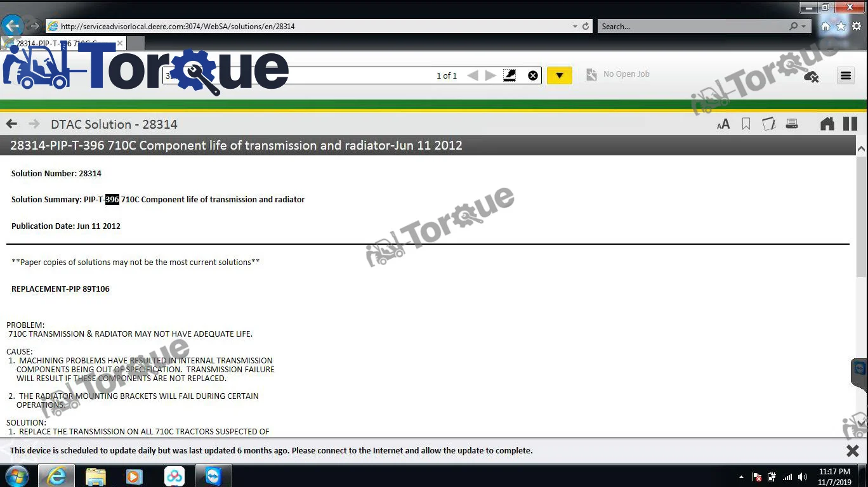The image size is (868, 487).
Task: Click the offline cloud status icon
Action: (x=811, y=77)
